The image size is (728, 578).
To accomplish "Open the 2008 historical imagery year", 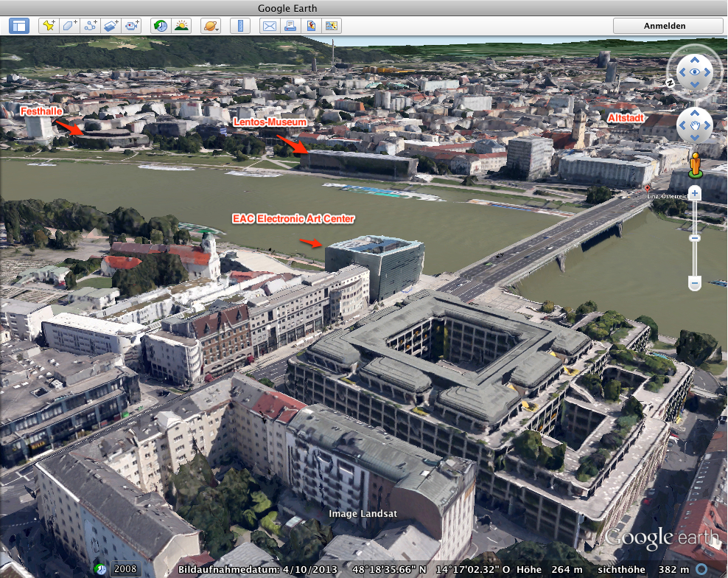I will click(125, 569).
